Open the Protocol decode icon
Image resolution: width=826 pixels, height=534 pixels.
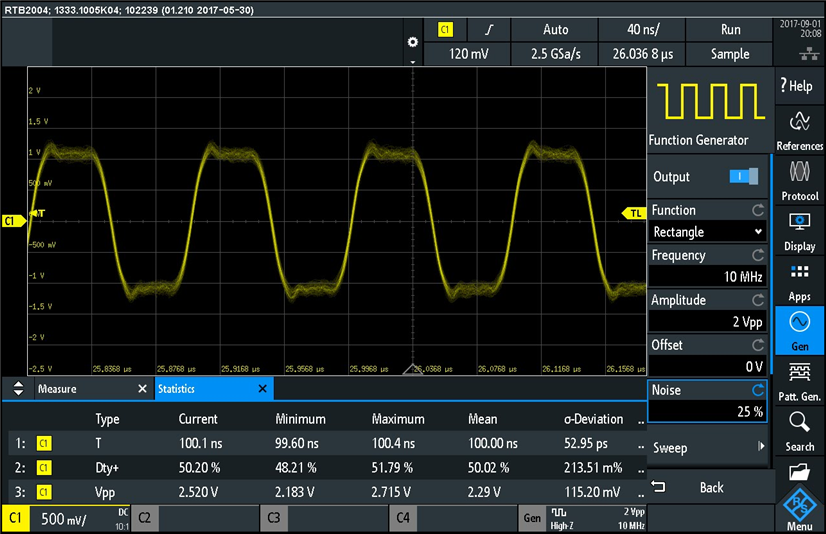click(799, 180)
